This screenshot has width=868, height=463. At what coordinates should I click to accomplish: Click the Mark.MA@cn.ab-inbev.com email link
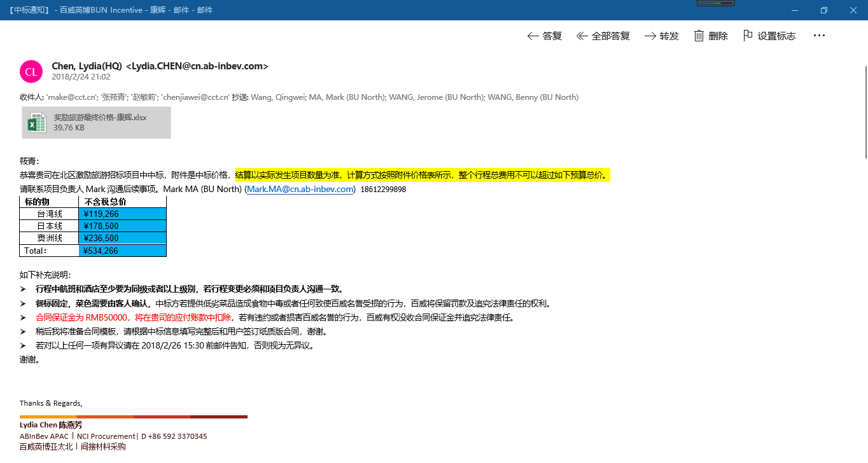(300, 189)
